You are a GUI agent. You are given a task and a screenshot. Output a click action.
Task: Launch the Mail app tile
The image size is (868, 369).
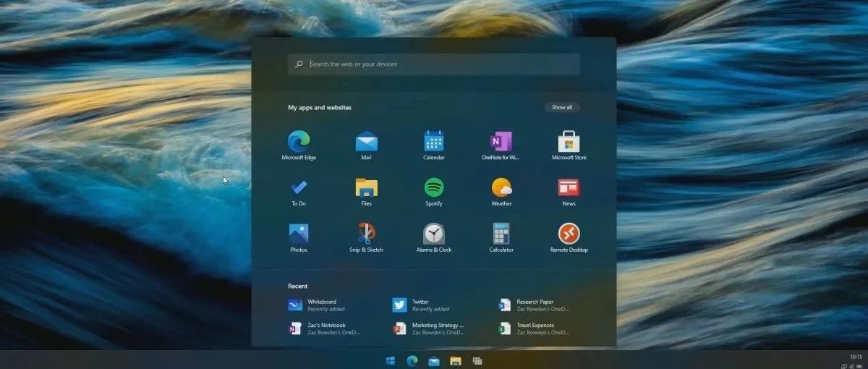[366, 145]
